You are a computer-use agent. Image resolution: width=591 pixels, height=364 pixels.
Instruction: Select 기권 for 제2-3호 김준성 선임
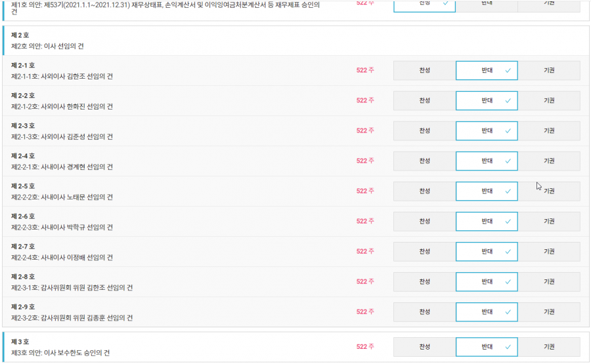[549, 131]
